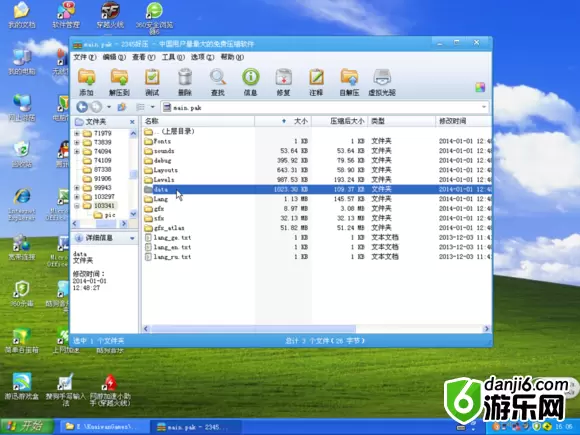Open the 文件(F) menu

tap(84, 57)
